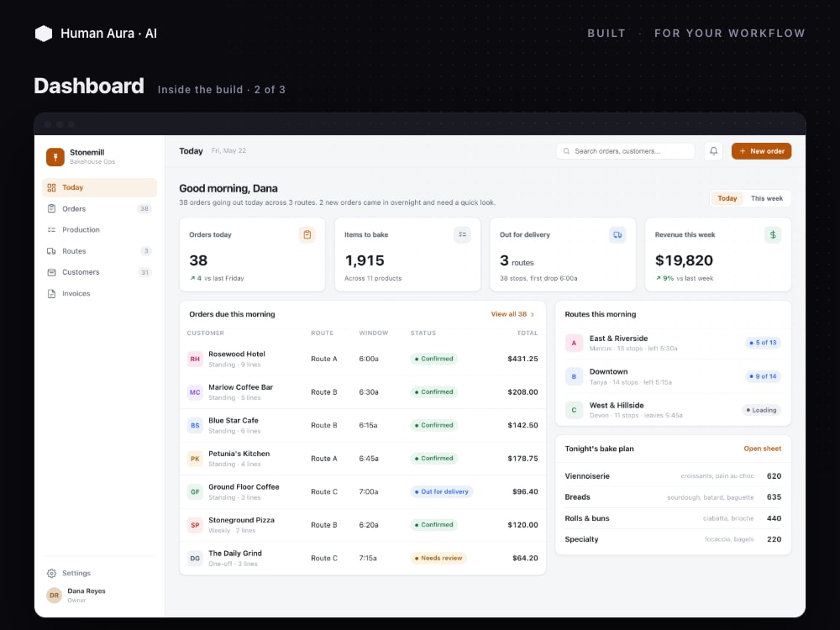Click the 1,915 items to bake value

(x=365, y=260)
